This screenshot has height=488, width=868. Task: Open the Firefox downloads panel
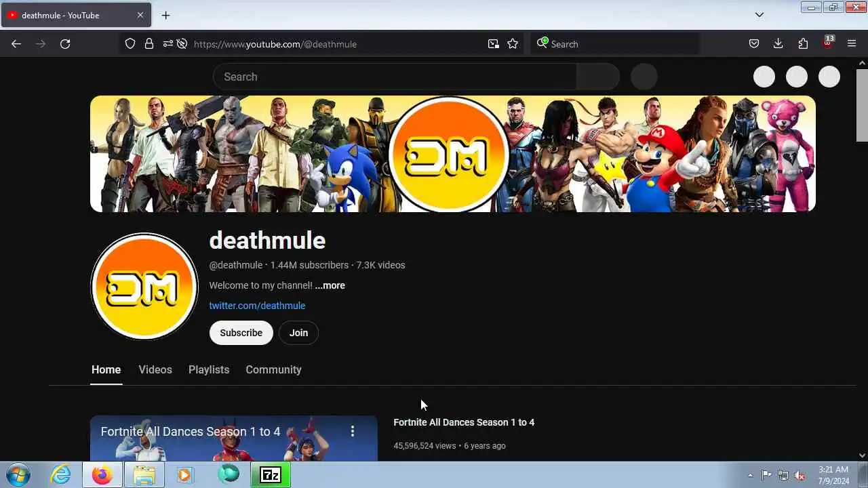[778, 44]
